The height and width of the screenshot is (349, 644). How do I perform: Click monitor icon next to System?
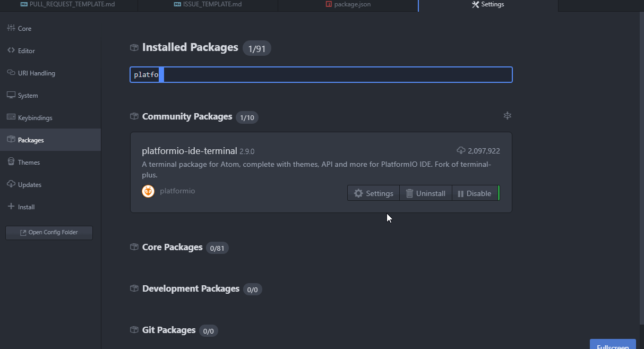tap(11, 95)
